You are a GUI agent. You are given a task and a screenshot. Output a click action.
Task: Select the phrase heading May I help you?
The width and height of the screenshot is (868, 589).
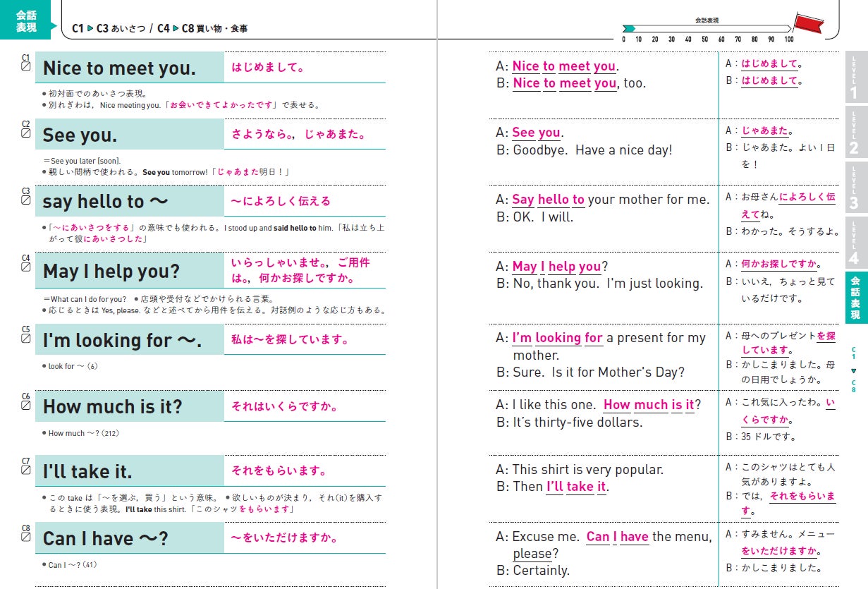(x=111, y=272)
